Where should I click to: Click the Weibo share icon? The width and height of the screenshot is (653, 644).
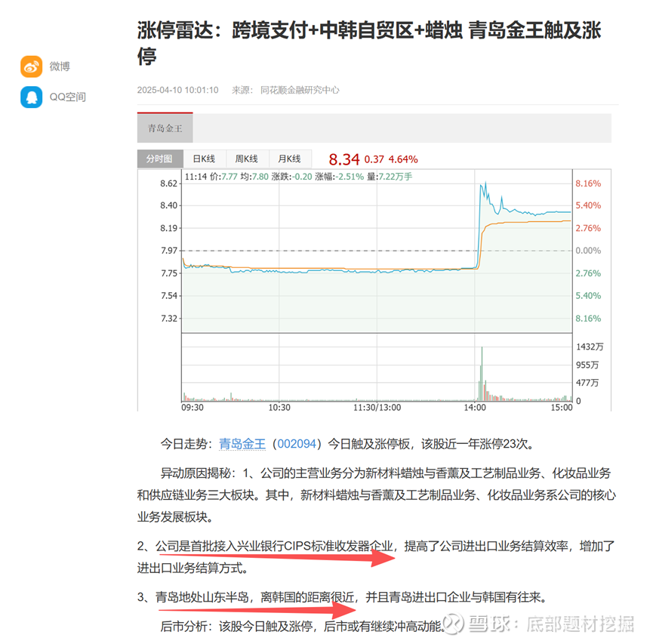pyautogui.click(x=31, y=66)
